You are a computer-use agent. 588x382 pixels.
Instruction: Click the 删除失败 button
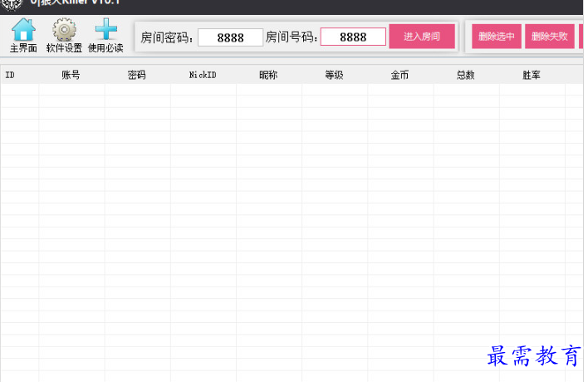(x=550, y=37)
